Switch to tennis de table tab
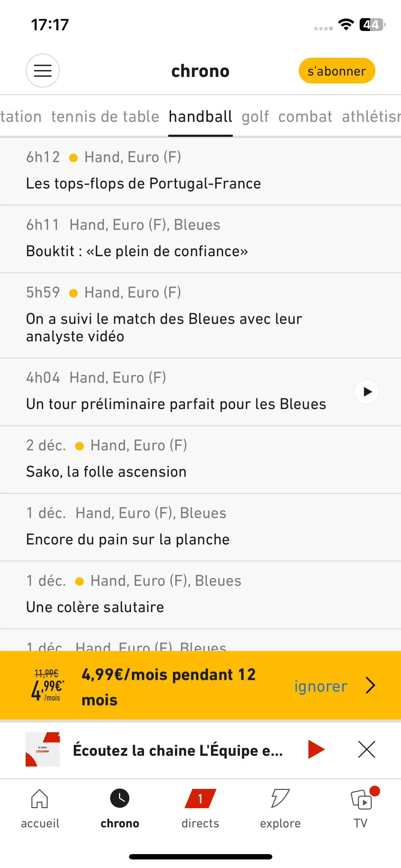Viewport: 401px width, 868px height. (x=105, y=117)
